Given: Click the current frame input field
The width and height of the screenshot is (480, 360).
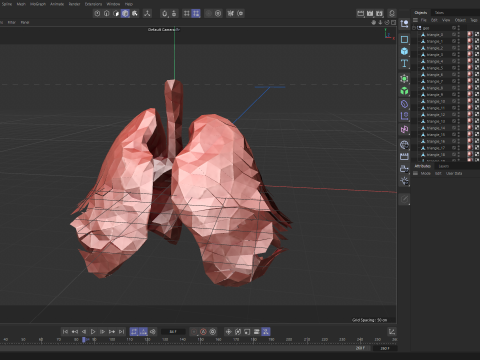Looking at the screenshot, I should [173, 332].
